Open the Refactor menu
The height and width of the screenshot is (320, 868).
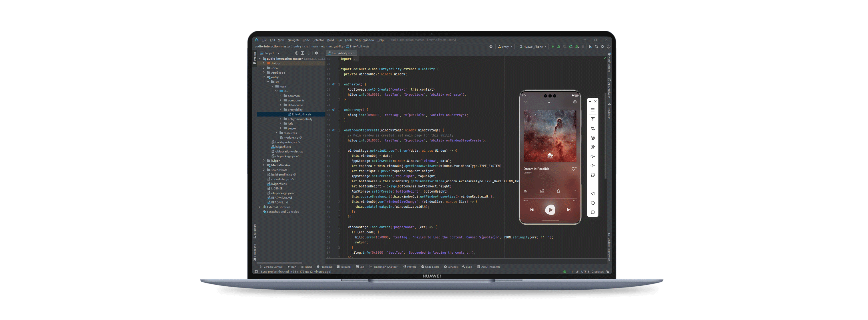(318, 40)
